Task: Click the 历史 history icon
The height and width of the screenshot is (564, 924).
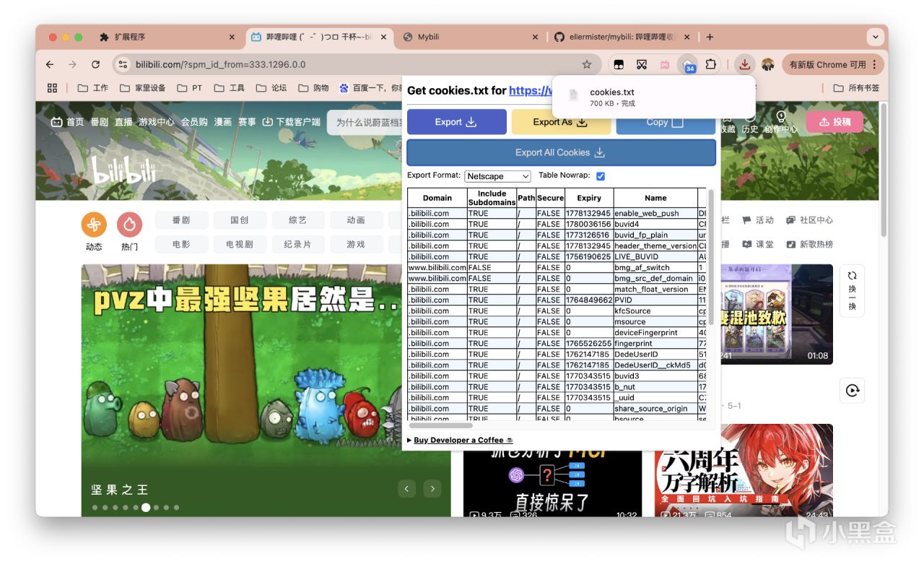Action: click(750, 123)
